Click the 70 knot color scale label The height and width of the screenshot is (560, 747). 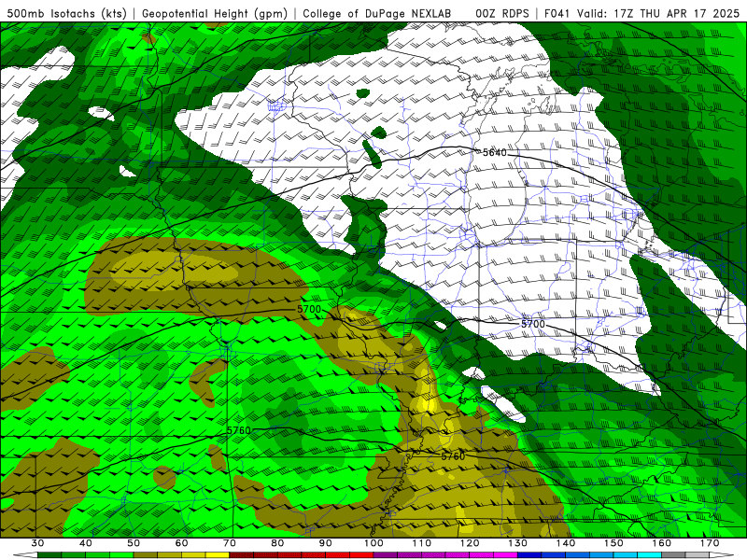point(230,543)
